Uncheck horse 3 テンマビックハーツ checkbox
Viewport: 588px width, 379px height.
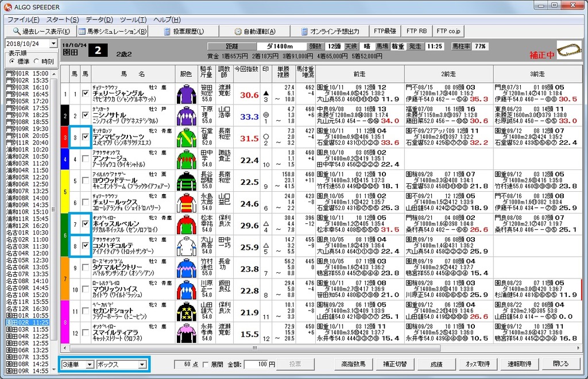tap(86, 137)
